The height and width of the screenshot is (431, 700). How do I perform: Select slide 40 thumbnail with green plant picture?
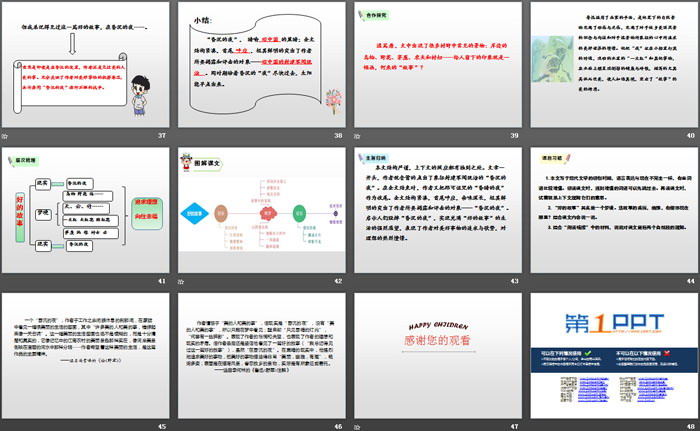(614, 65)
